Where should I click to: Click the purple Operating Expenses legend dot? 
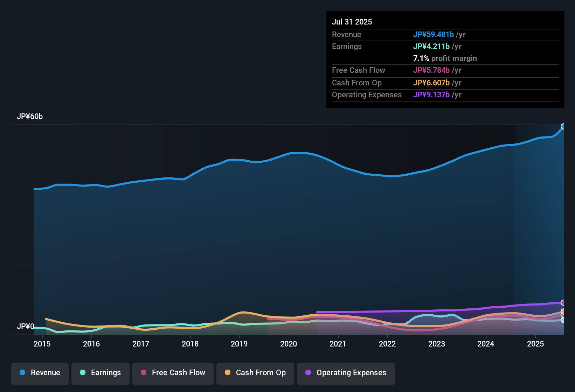(308, 373)
